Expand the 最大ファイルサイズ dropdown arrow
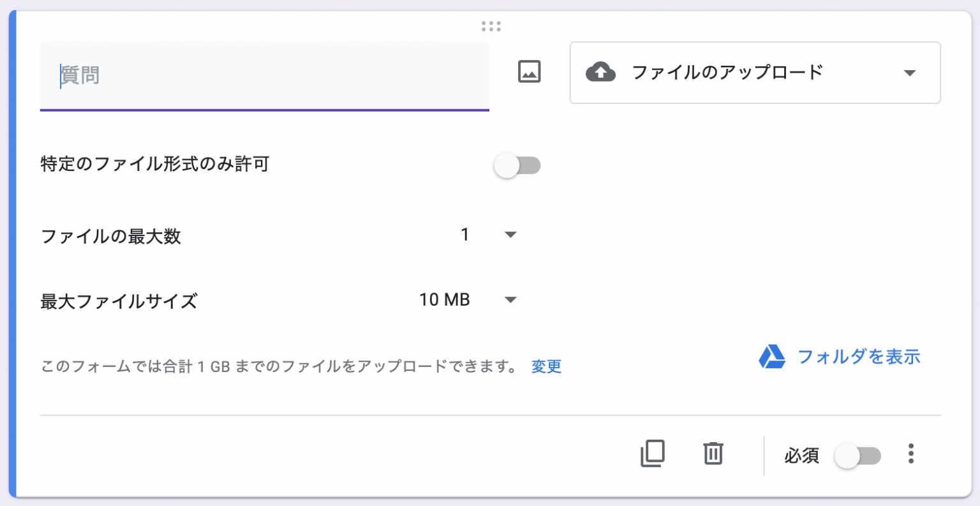Screen dimensions: 980x506 tap(510, 300)
